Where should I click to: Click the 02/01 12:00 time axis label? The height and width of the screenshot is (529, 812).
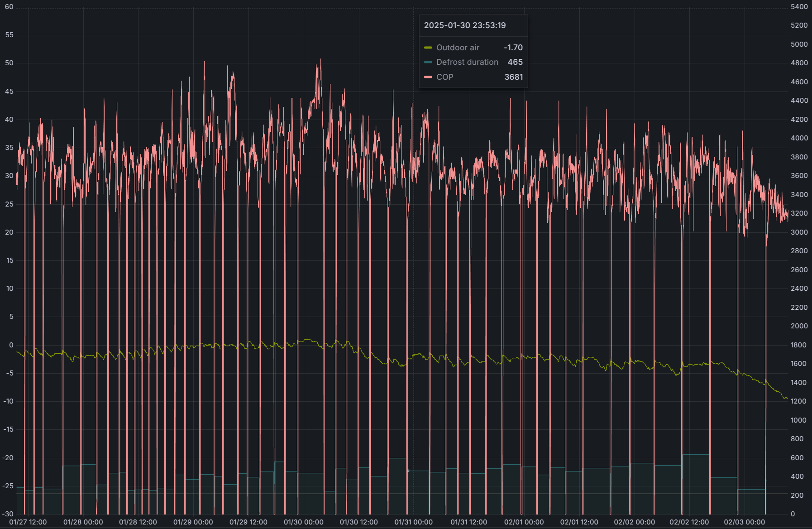click(579, 522)
